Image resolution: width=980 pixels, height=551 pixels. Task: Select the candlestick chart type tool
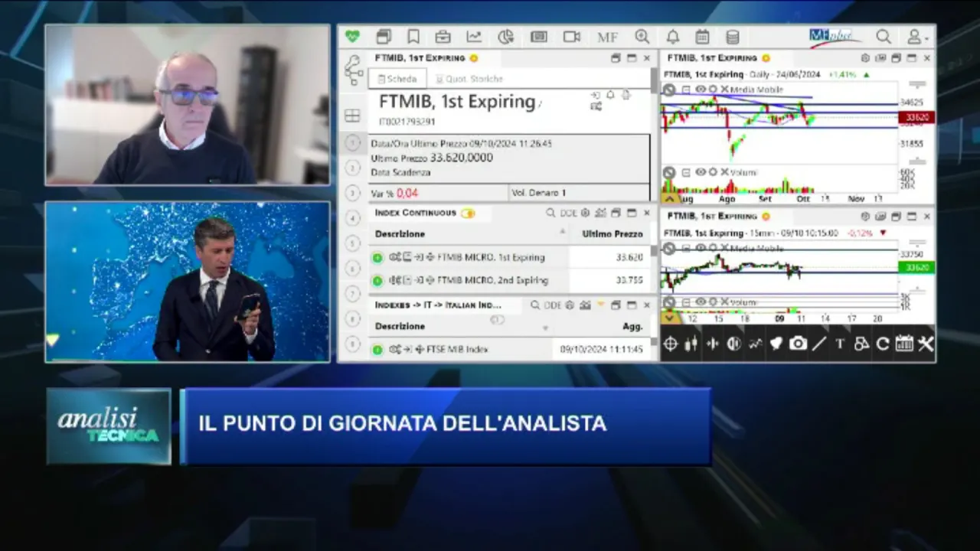[691, 344]
